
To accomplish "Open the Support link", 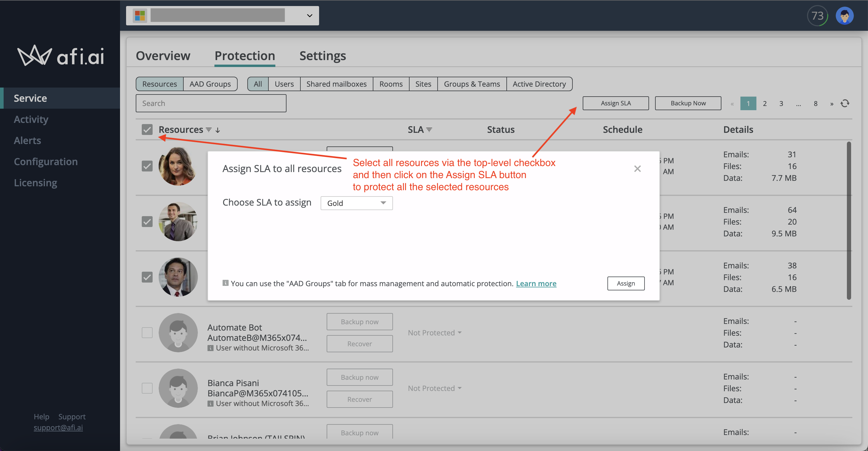I will (72, 416).
